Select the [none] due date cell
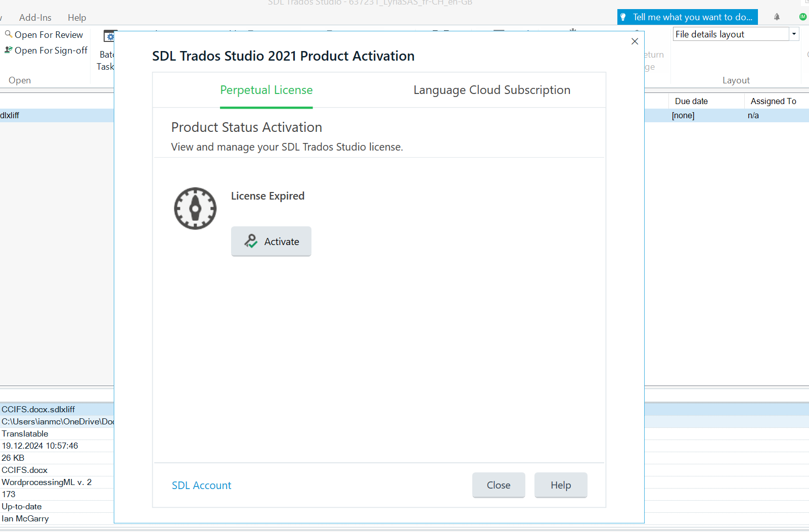This screenshot has width=809, height=532. [x=683, y=116]
